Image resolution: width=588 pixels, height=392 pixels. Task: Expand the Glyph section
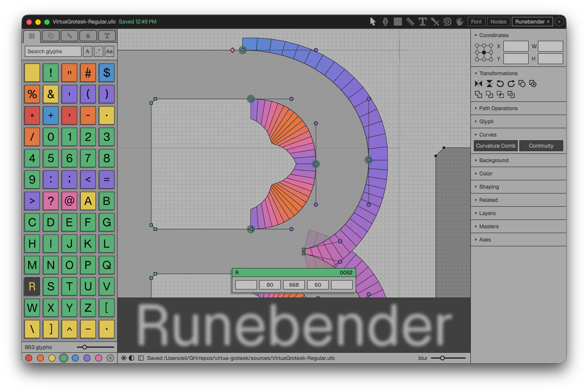(484, 121)
